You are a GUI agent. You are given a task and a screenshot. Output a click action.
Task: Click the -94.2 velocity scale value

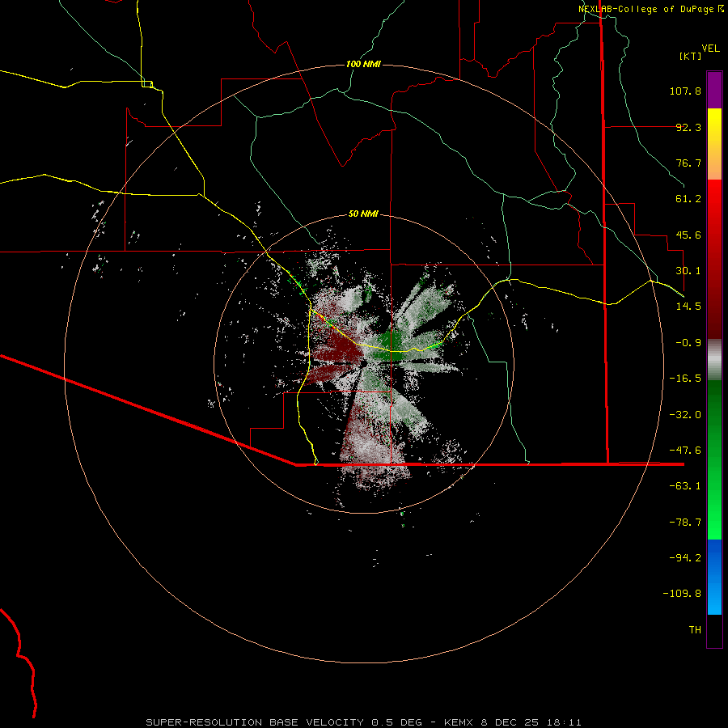(x=685, y=558)
